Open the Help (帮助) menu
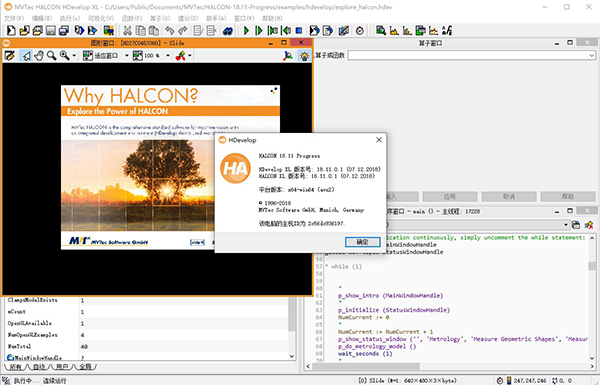Viewport: 600px width, 385px height. (x=272, y=18)
